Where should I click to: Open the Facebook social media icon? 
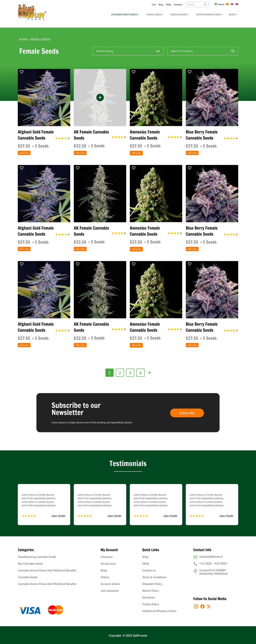(202, 606)
